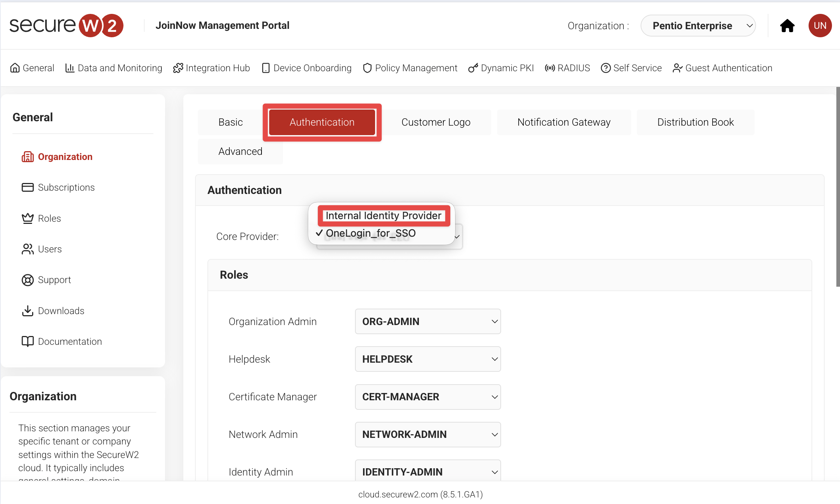Open the Support sidebar link
Image resolution: width=840 pixels, height=504 pixels.
click(54, 280)
